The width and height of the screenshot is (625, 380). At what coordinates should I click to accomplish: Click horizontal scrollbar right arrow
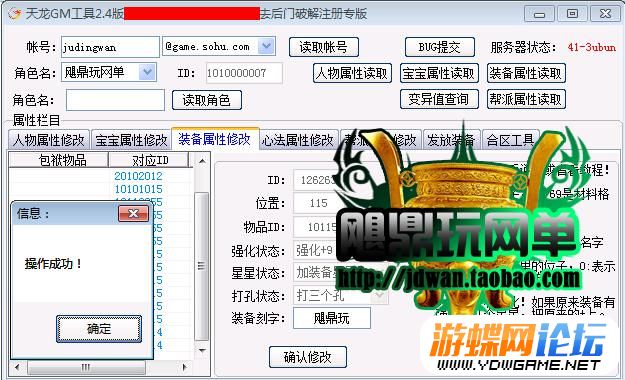pyautogui.click(x=184, y=367)
